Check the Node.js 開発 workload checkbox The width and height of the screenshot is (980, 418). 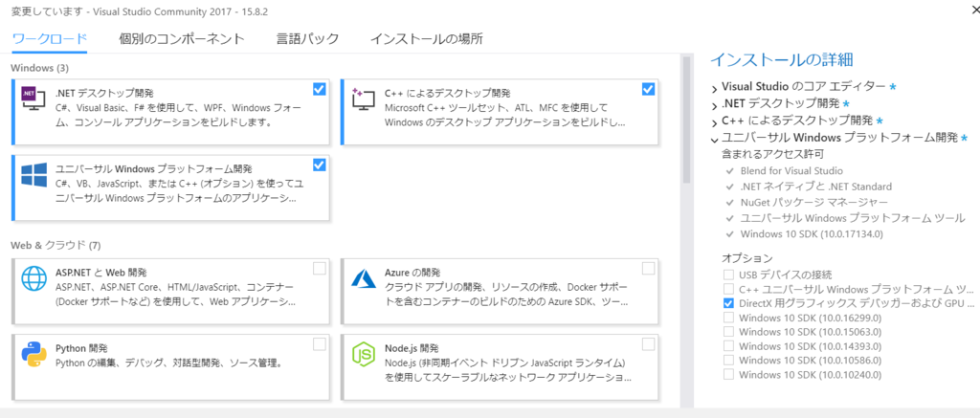648,344
